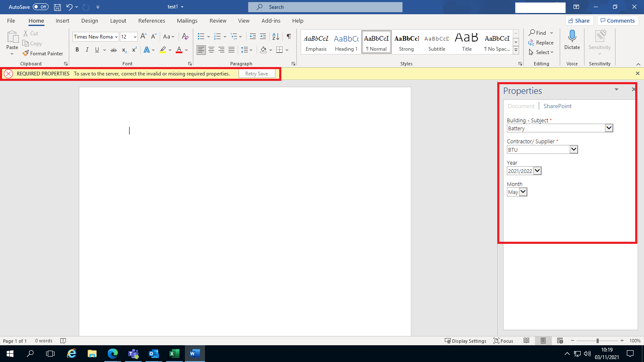Expand the Styles gallery
The width and height of the screenshot is (644, 362).
pyautogui.click(x=516, y=50)
